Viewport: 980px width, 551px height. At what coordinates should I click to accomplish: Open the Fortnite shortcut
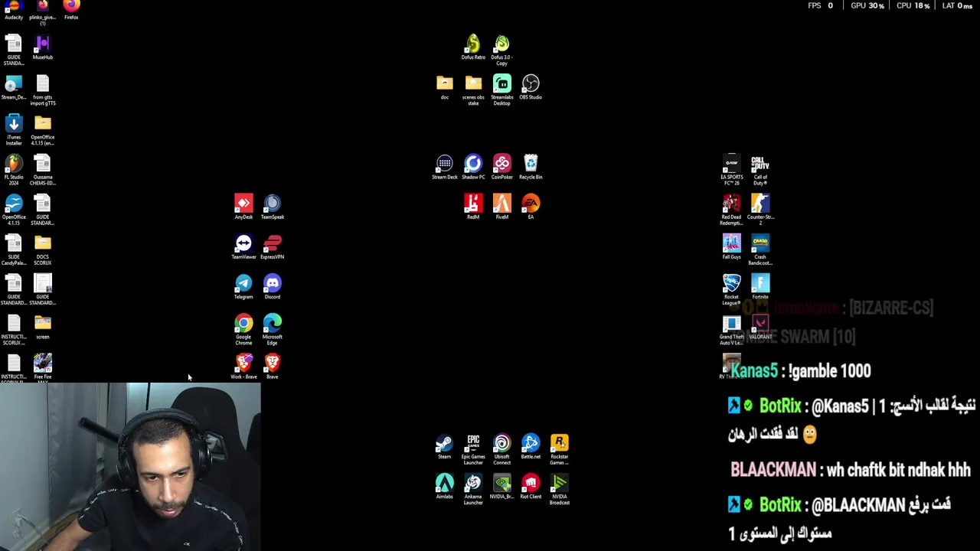click(x=760, y=286)
